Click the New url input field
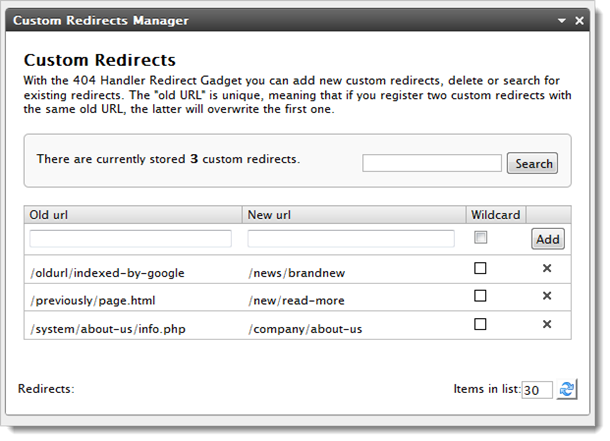The image size is (610, 441). 349,239
